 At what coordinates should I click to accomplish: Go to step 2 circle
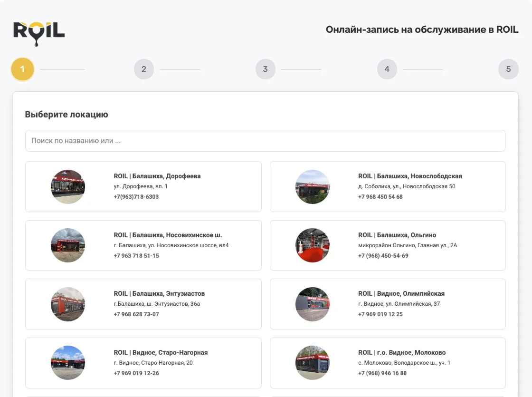click(x=144, y=69)
